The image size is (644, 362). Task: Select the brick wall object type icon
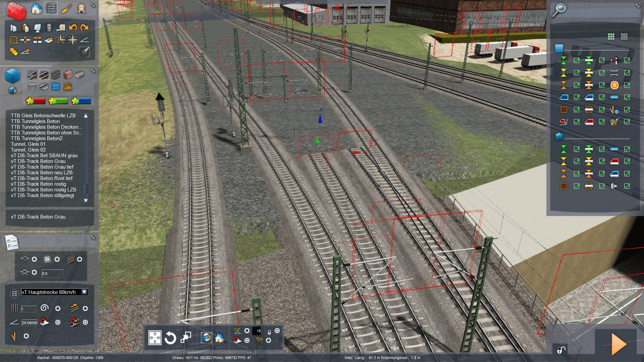pyautogui.click(x=68, y=74)
